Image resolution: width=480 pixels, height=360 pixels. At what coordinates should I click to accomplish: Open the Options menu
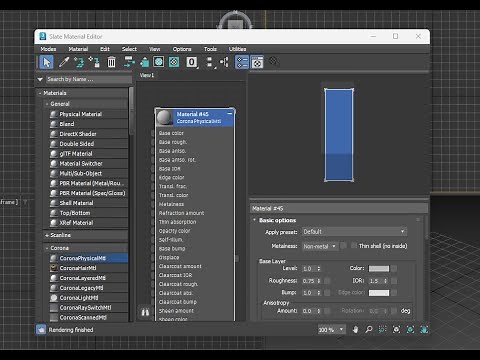pyautogui.click(x=182, y=49)
